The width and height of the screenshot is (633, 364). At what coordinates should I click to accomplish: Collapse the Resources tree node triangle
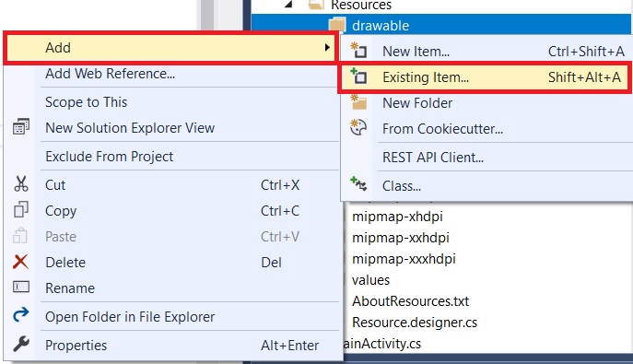(288, 5)
